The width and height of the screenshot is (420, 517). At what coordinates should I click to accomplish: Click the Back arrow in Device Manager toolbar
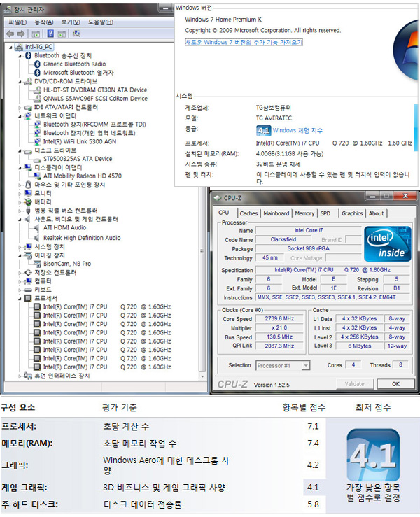click(10, 34)
